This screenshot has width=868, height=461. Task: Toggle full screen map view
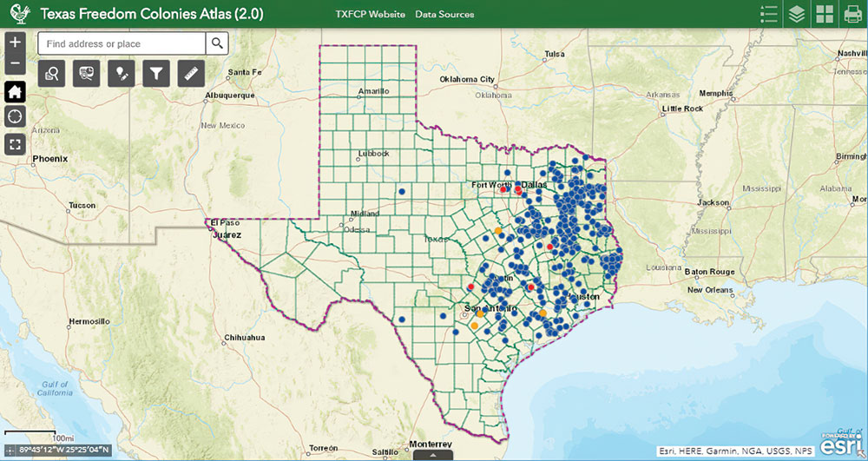[x=15, y=144]
